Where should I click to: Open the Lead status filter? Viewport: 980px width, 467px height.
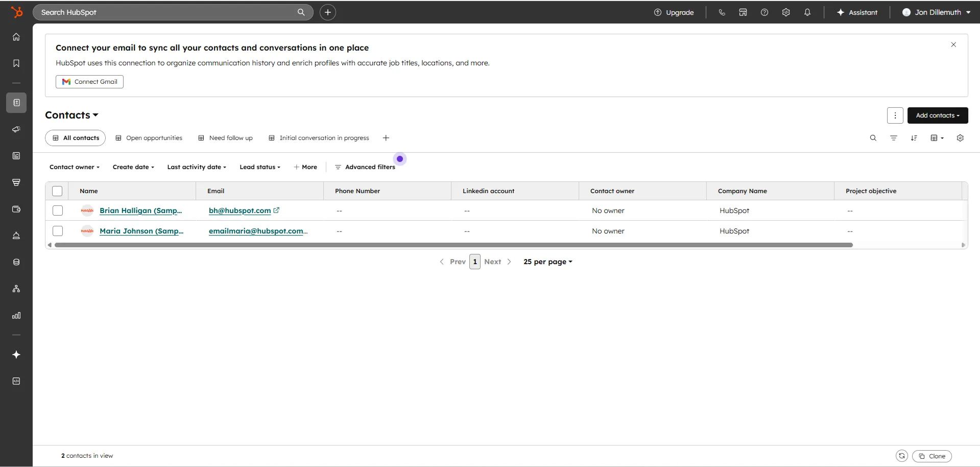[x=260, y=167]
